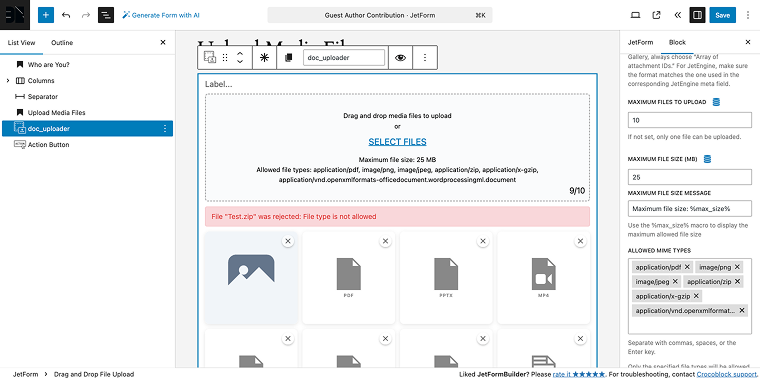Screen dimensions: 760x380
Task: Select the Columns item in list view
Action: tap(41, 80)
